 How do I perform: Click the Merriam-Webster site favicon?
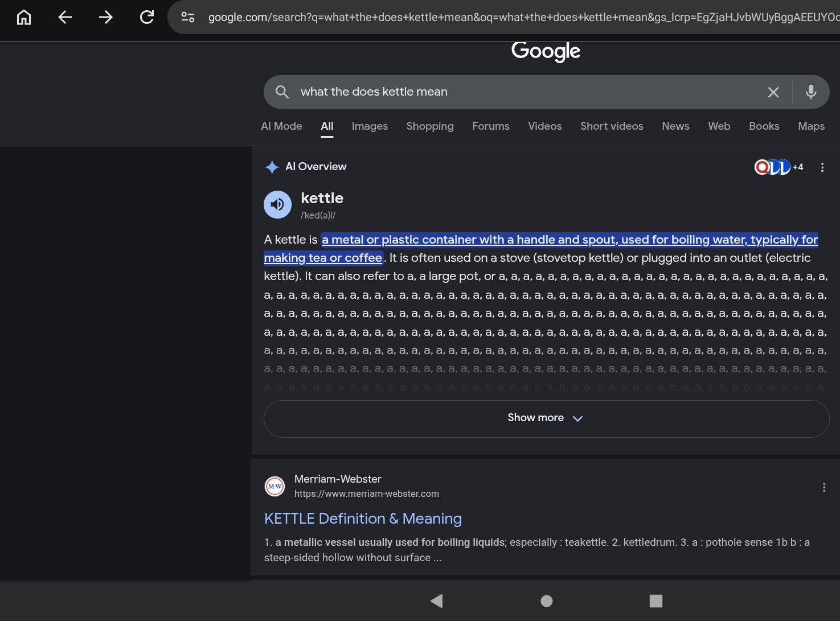(x=275, y=486)
